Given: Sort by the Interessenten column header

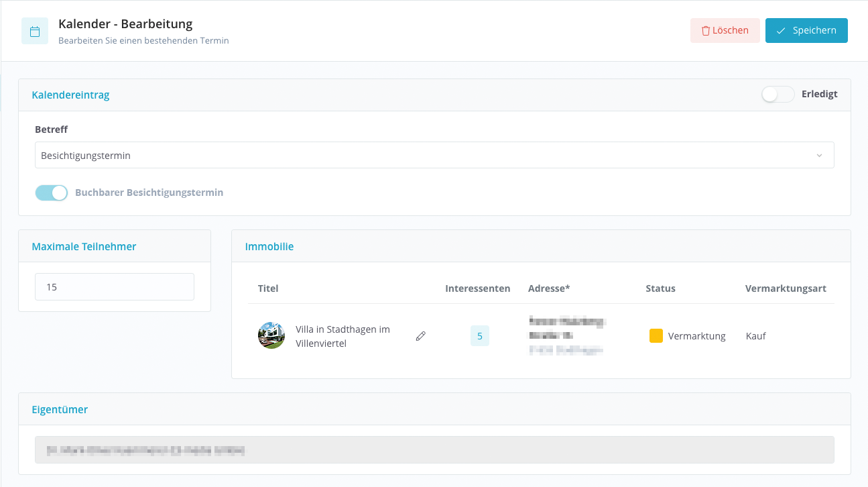Looking at the screenshot, I should click(x=477, y=288).
